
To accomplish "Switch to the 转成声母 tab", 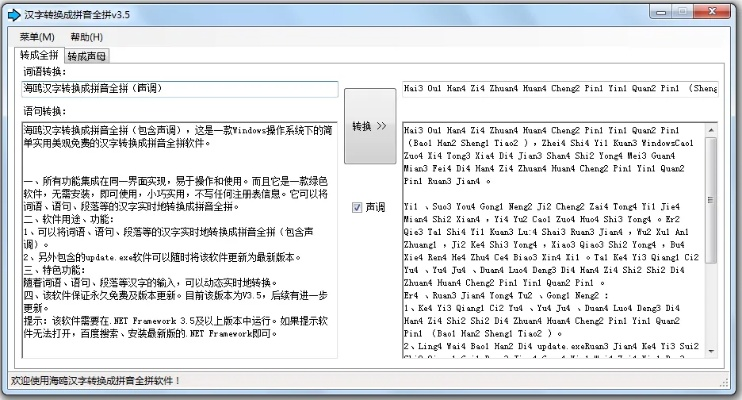I will pos(88,56).
